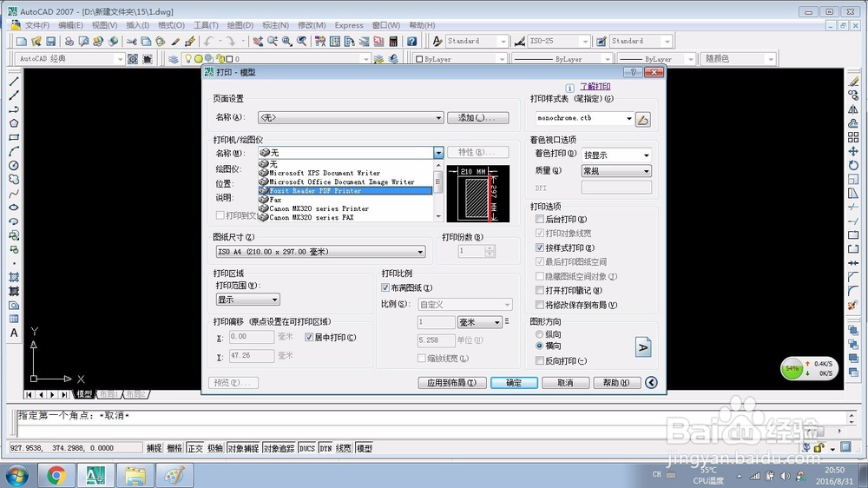
Task: Toggle the 按样式打印 checkbox
Action: point(540,247)
